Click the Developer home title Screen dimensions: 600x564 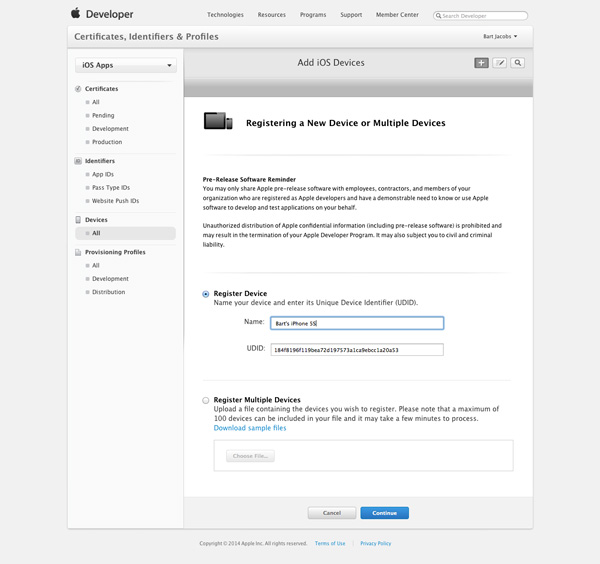pyautogui.click(x=109, y=15)
